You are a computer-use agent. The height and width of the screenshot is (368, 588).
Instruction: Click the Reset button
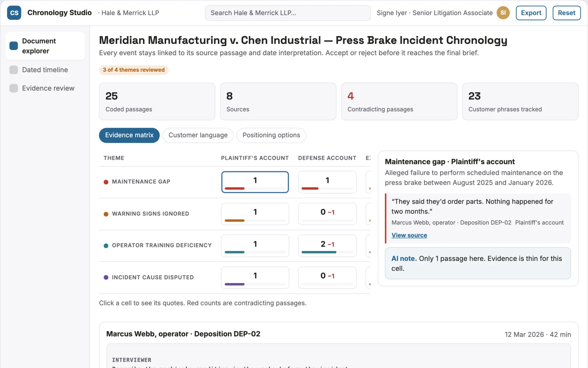pyautogui.click(x=566, y=13)
